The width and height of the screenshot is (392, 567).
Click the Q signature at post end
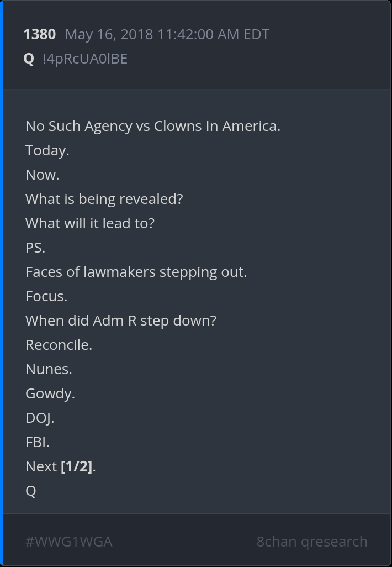(31, 491)
